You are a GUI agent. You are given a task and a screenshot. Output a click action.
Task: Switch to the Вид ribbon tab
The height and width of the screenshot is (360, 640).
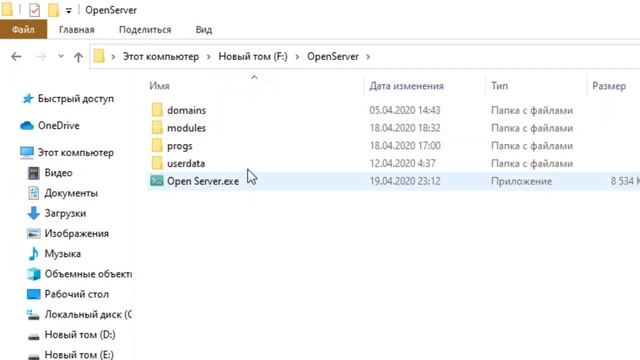point(204,30)
